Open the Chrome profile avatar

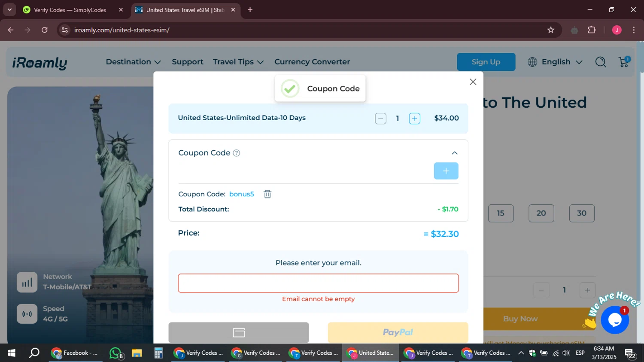tap(617, 30)
